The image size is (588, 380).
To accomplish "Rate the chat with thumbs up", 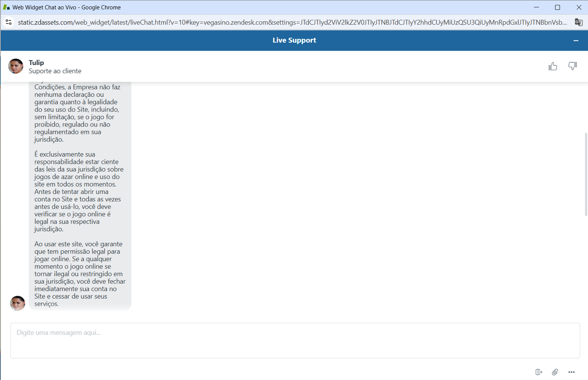I will click(x=553, y=66).
